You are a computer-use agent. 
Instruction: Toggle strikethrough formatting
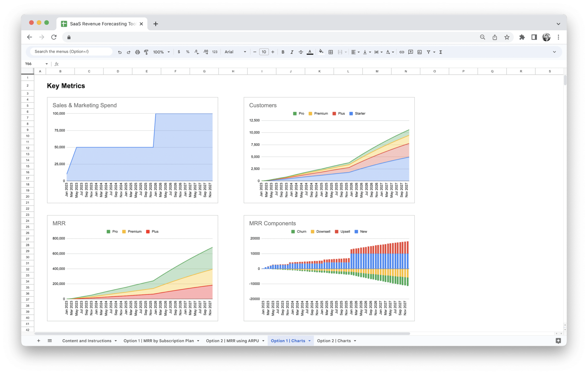(x=301, y=52)
